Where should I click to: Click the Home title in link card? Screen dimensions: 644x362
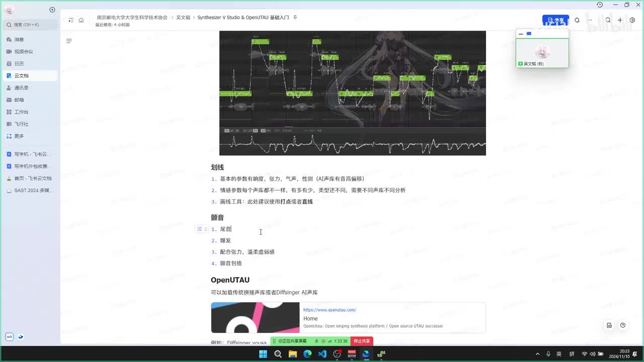pyautogui.click(x=310, y=318)
